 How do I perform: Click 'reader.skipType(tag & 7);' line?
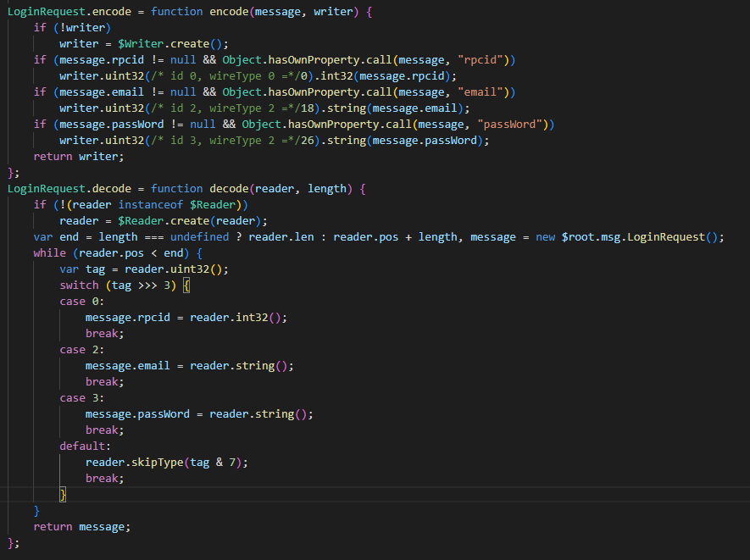(x=166, y=463)
